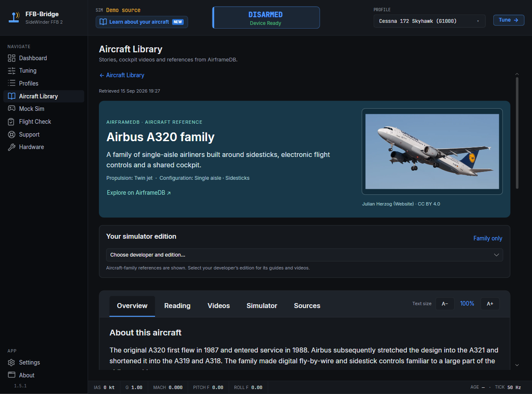Click the version number 1.5.1
Viewport: 532px width, 394px height.
(21, 386)
